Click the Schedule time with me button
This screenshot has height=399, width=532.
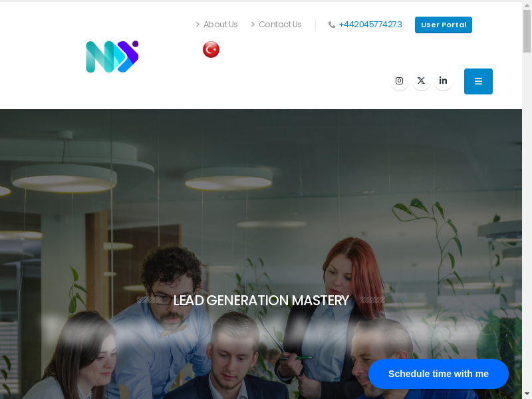pos(438,374)
